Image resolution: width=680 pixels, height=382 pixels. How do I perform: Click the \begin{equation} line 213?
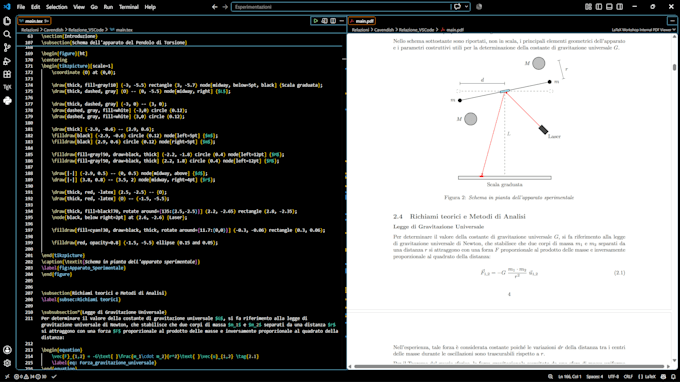tap(62, 350)
